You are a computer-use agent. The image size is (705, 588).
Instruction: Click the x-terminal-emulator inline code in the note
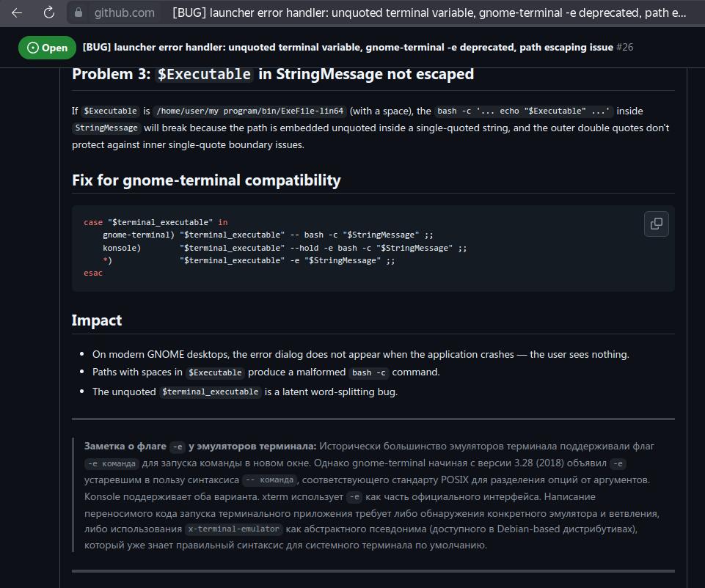point(234,529)
